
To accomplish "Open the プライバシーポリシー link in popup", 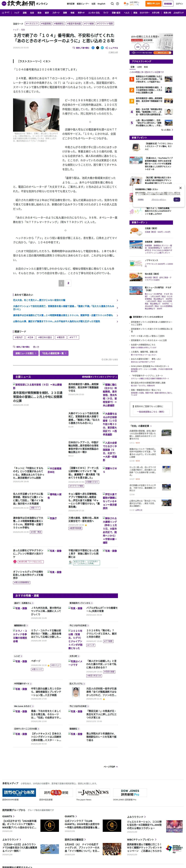I will [159, 199].
